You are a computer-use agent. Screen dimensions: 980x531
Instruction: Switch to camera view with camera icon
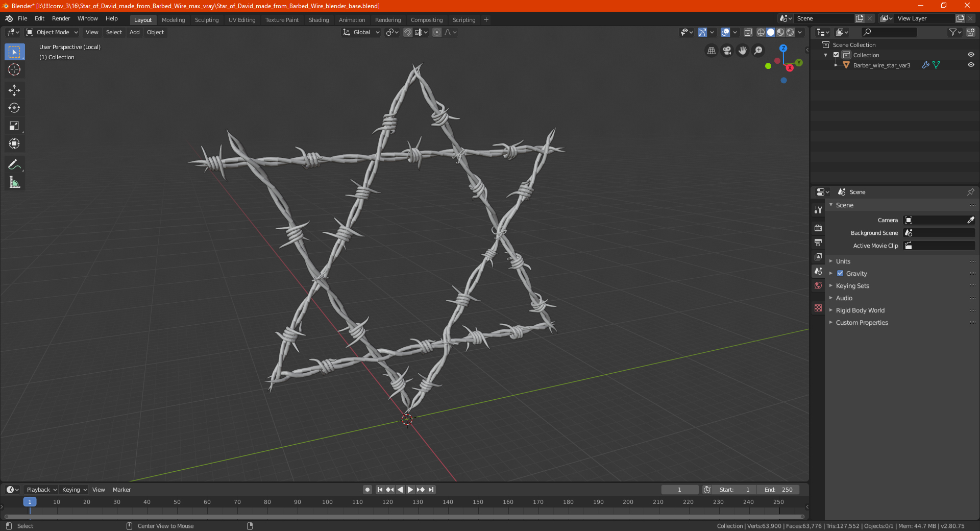(727, 51)
